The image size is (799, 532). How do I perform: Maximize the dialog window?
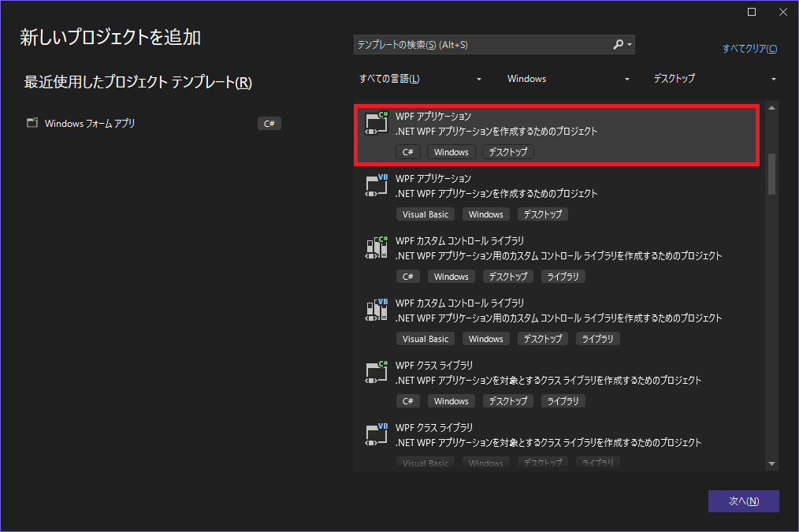(752, 12)
